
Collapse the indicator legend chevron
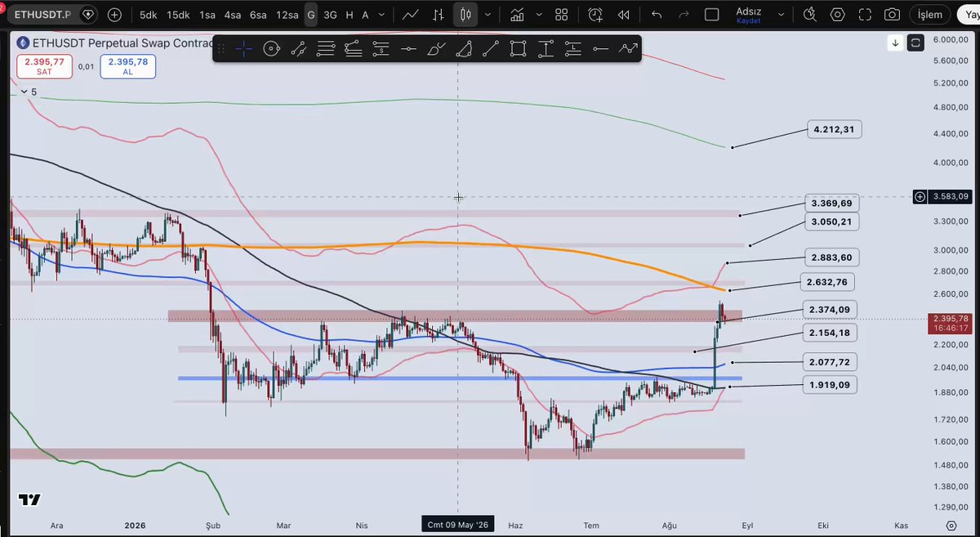[23, 92]
